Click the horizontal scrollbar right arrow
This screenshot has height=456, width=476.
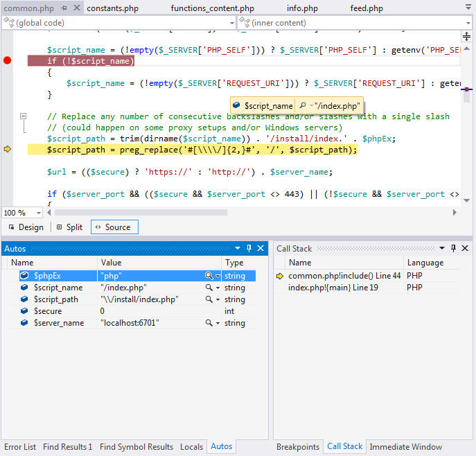[455, 212]
